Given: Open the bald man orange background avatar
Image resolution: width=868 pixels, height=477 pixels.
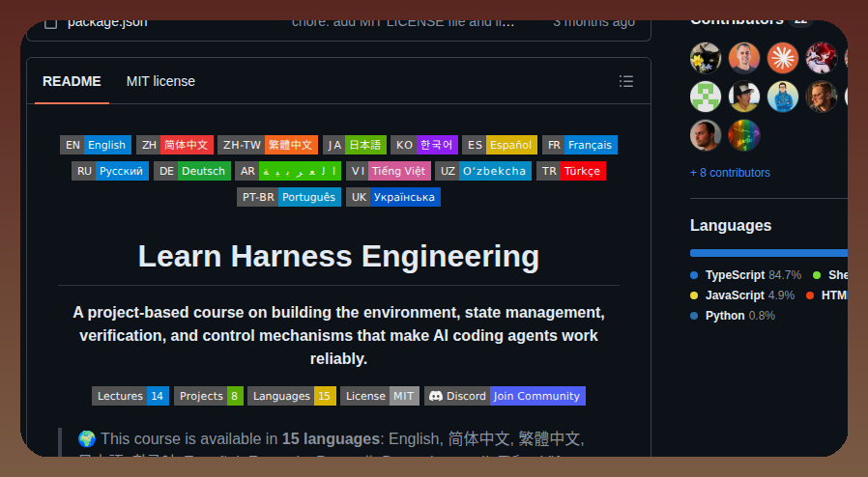Looking at the screenshot, I should click(x=744, y=58).
